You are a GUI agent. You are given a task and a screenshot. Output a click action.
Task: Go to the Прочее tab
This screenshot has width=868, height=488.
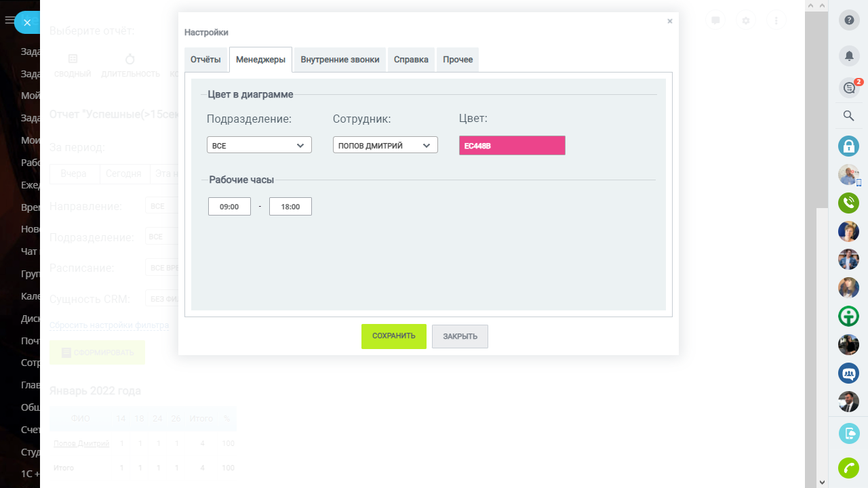point(458,60)
